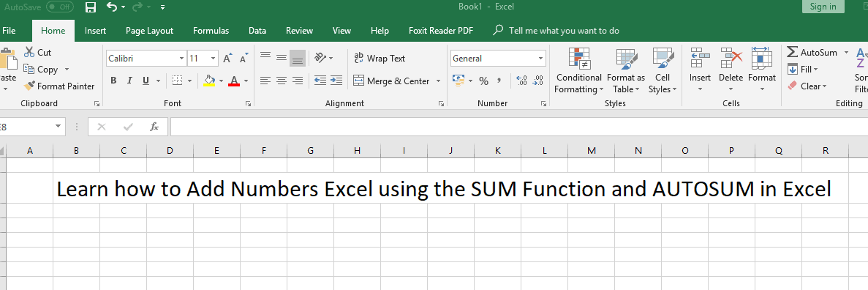Viewport: 868px width, 290px height.
Task: Align text left
Action: [265, 81]
